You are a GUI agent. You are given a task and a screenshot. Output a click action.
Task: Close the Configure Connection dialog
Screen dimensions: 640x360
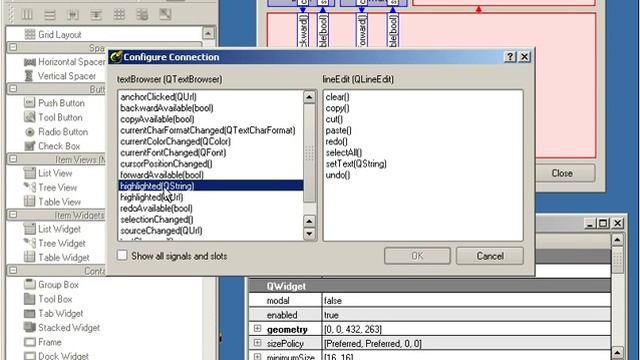coord(524,57)
